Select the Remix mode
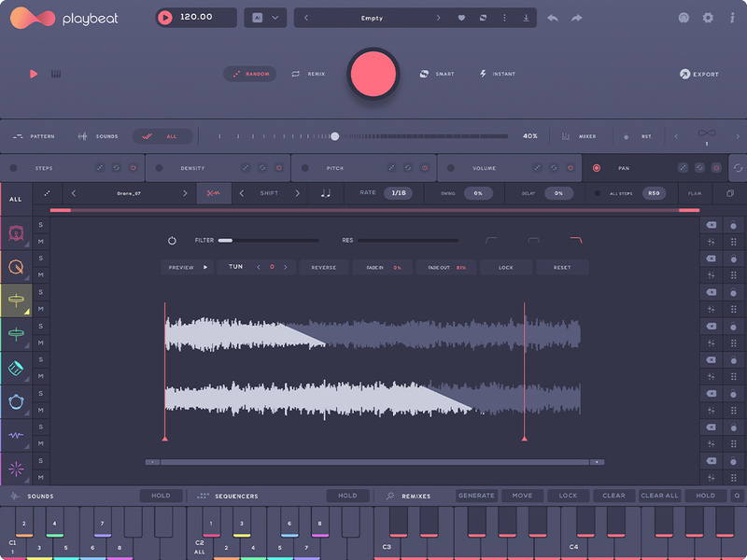 coord(308,74)
